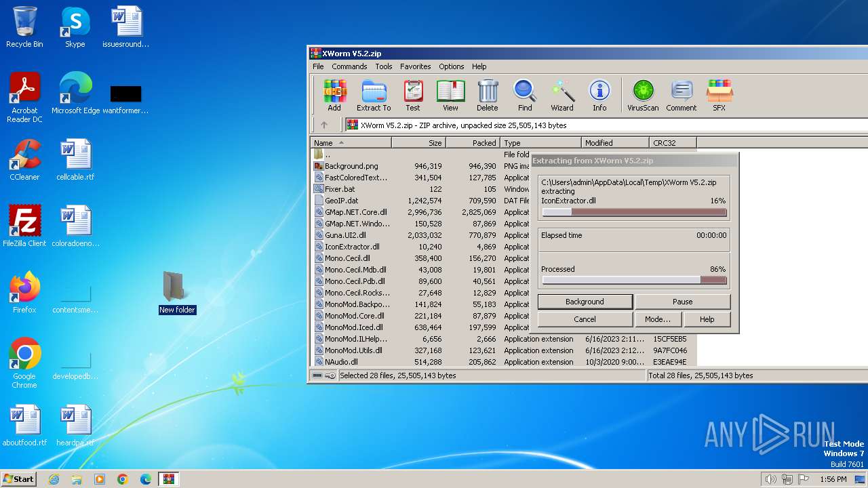Select the Recycle Bin desktop icon
Viewport: 868px width, 488px height.
click(24, 27)
